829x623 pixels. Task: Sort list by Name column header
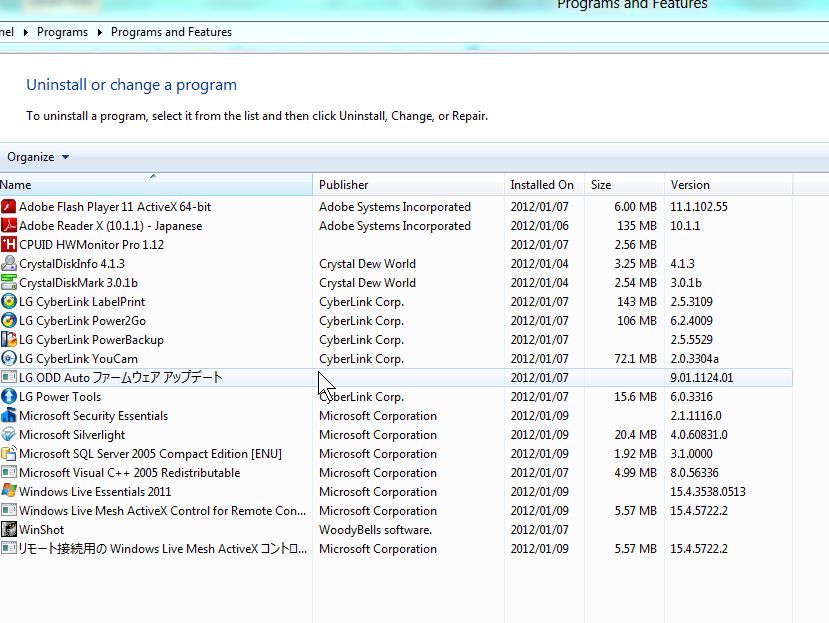[x=156, y=185]
